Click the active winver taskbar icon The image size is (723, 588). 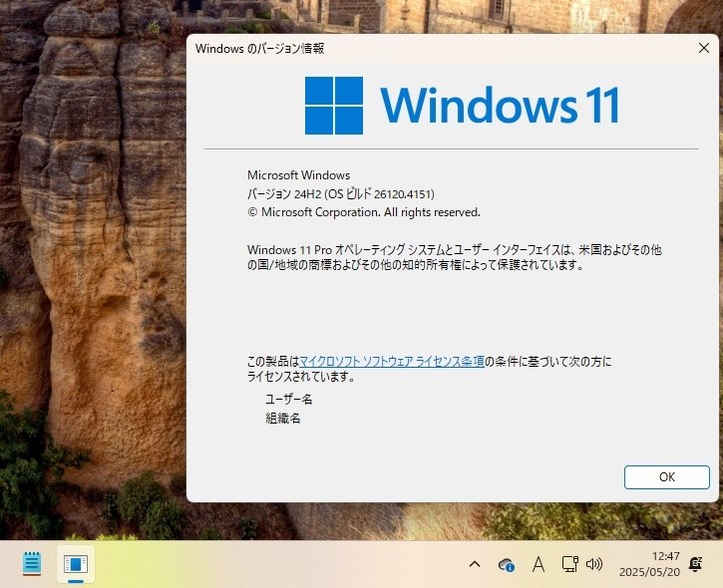point(76,564)
